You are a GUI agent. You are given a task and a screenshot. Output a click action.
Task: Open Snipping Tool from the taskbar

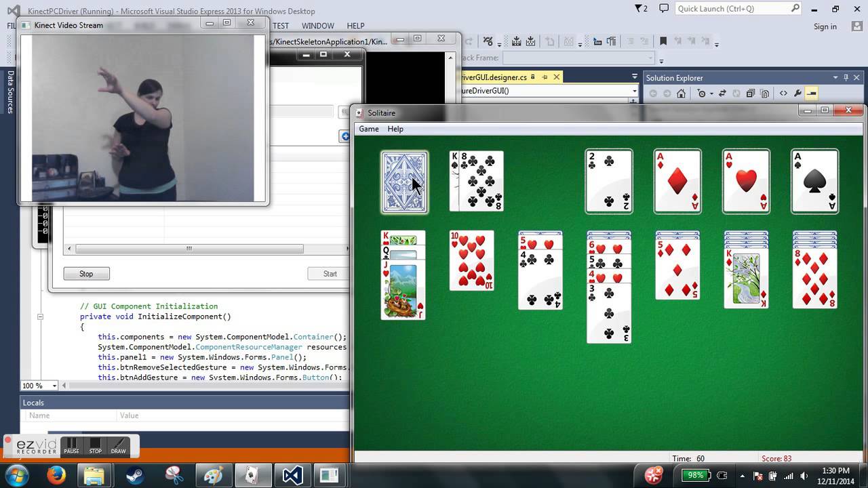coord(174,475)
